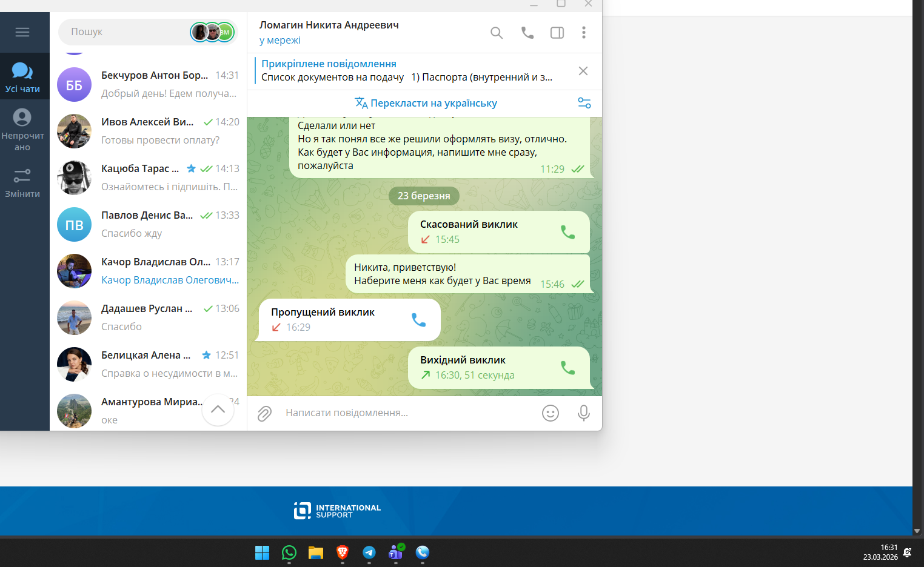Select message 'Никита, приветствую!'
The image size is (924, 567).
(468, 274)
